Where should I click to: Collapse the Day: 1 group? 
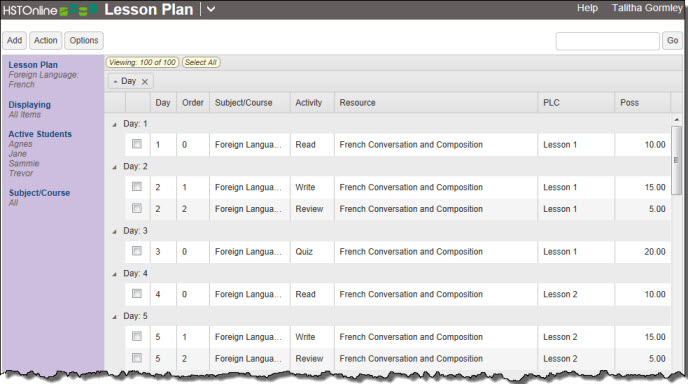[115, 125]
